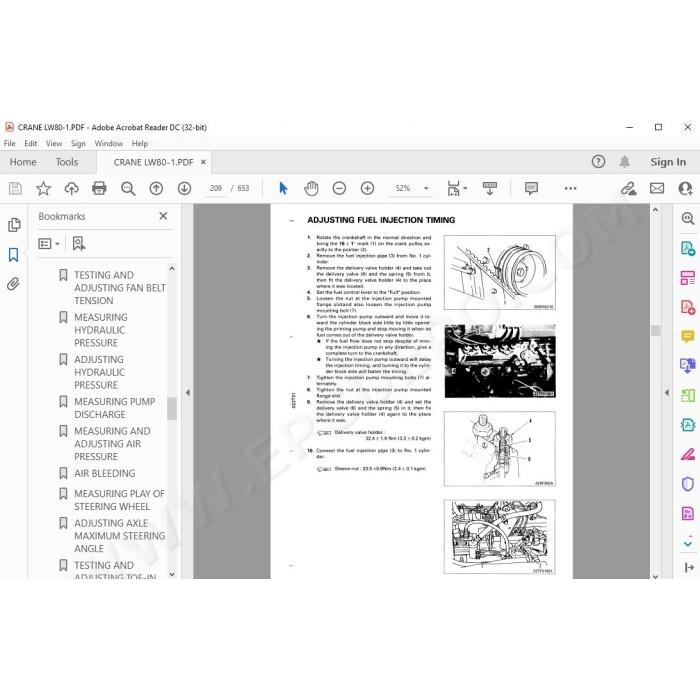The width and height of the screenshot is (700, 700).
Task: Open Measuring Hydraulic Pressure bookmark
Action: coord(100,330)
